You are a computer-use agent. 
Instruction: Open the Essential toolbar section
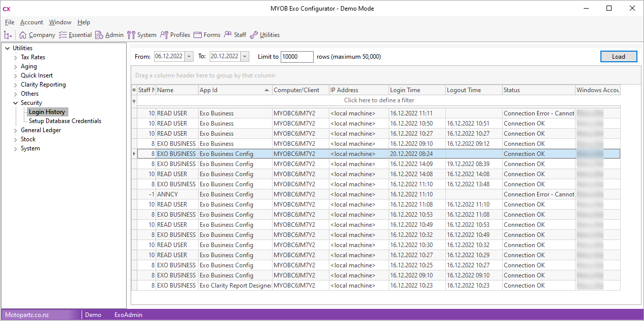[x=75, y=35]
